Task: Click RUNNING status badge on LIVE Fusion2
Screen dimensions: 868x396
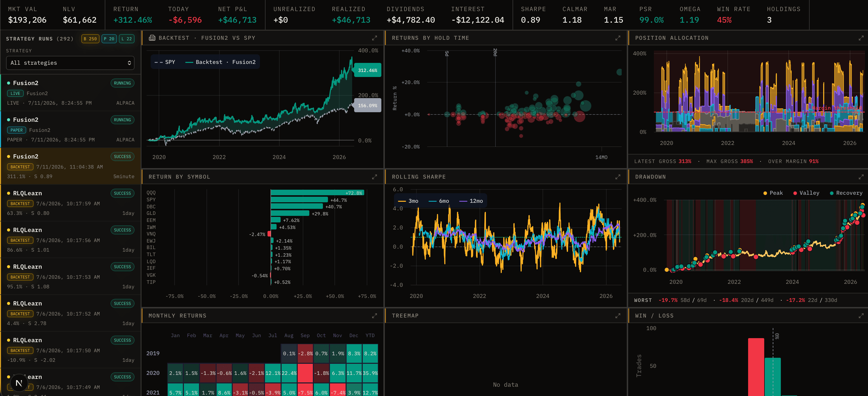Action: pyautogui.click(x=122, y=84)
